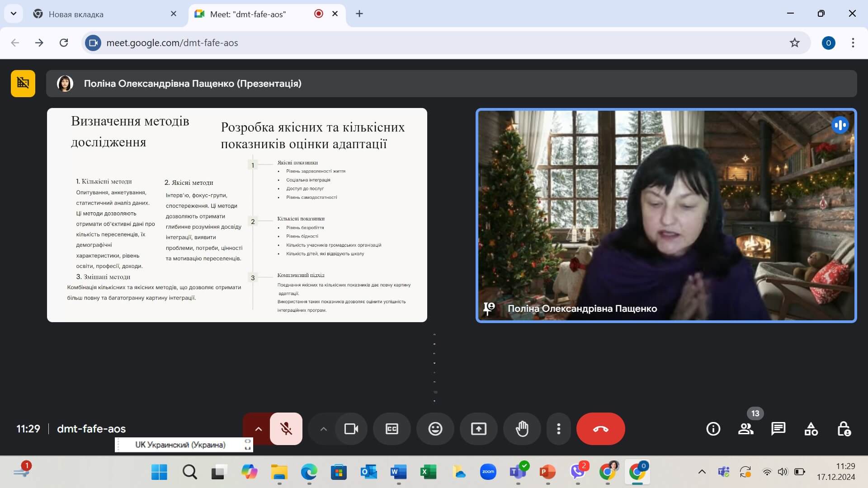Open the chat with everyone icon
868x488 pixels.
[x=778, y=429]
